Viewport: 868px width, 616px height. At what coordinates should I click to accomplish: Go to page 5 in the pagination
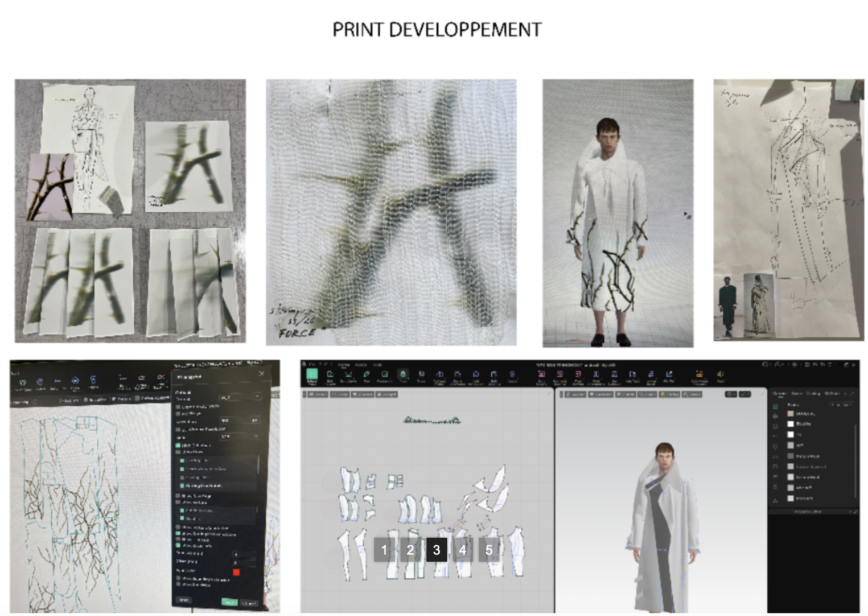coord(489,549)
